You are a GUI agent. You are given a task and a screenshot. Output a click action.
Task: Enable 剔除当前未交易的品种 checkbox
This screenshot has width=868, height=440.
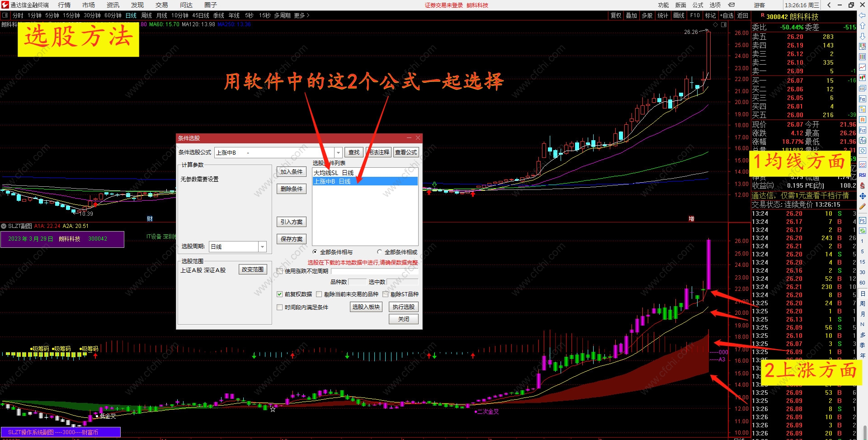[319, 294]
